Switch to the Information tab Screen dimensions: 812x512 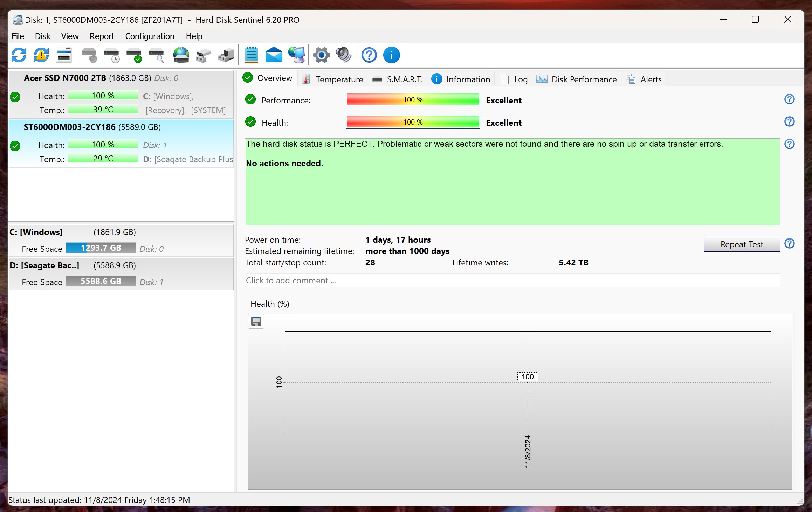tap(461, 79)
